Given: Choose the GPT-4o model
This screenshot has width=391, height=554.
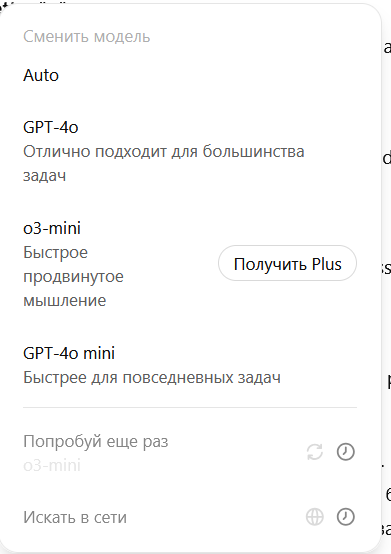Looking at the screenshot, I should point(190,151).
